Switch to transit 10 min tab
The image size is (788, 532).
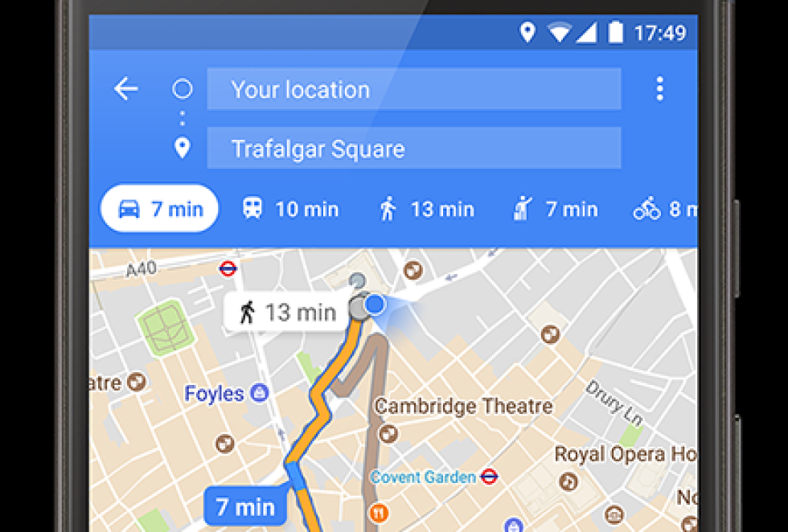290,209
